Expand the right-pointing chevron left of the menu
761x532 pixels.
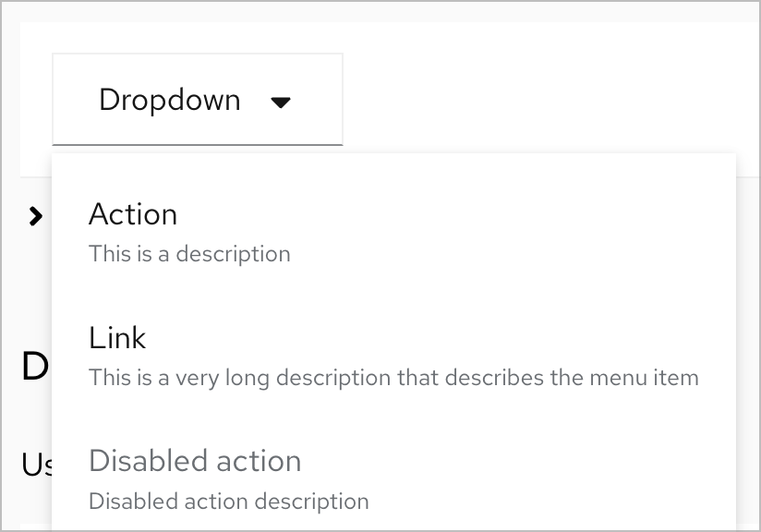click(x=35, y=216)
